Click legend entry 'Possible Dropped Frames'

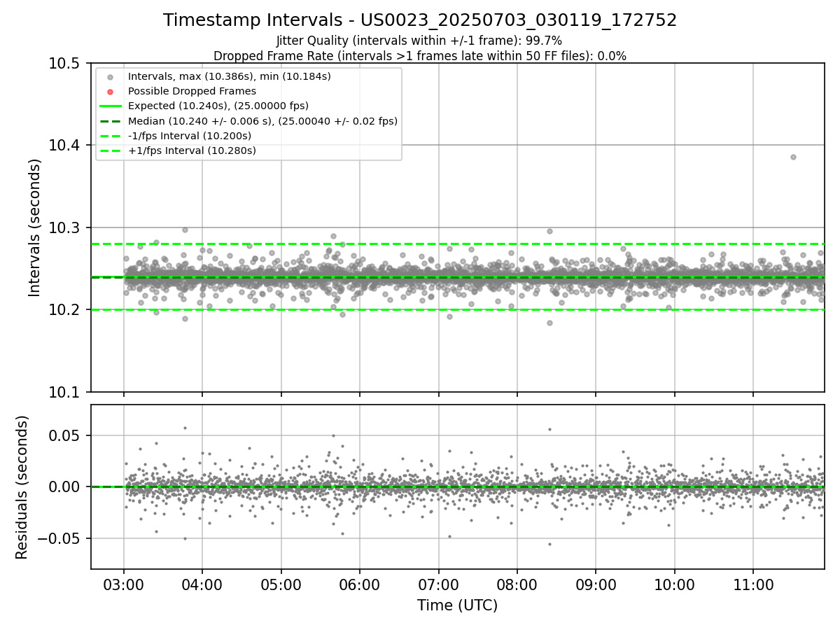[x=192, y=91]
